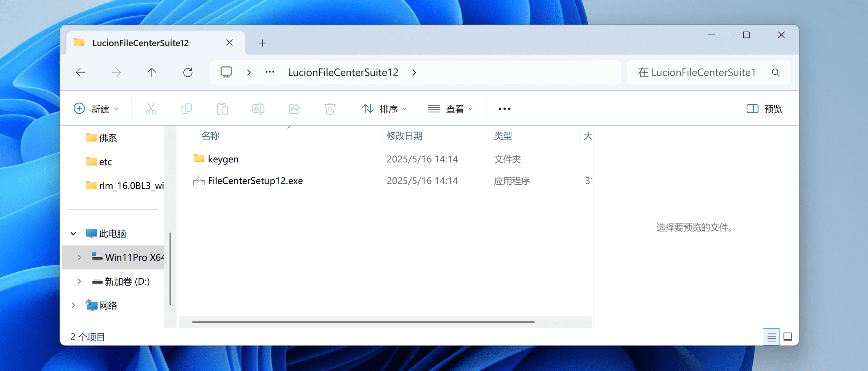Screen dimensions: 868x371
Task: Add a new Explorer tab
Action: coord(262,43)
